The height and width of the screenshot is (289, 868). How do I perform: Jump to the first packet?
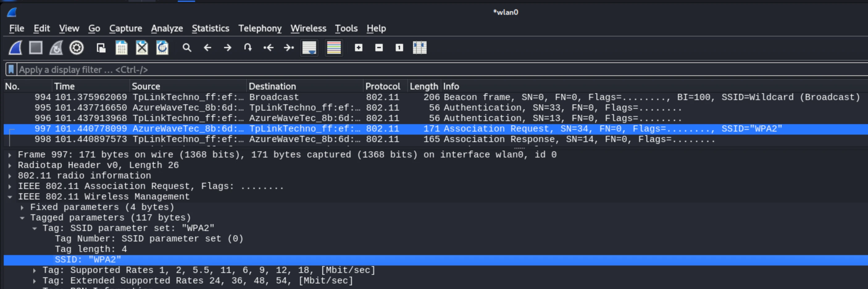pos(268,48)
